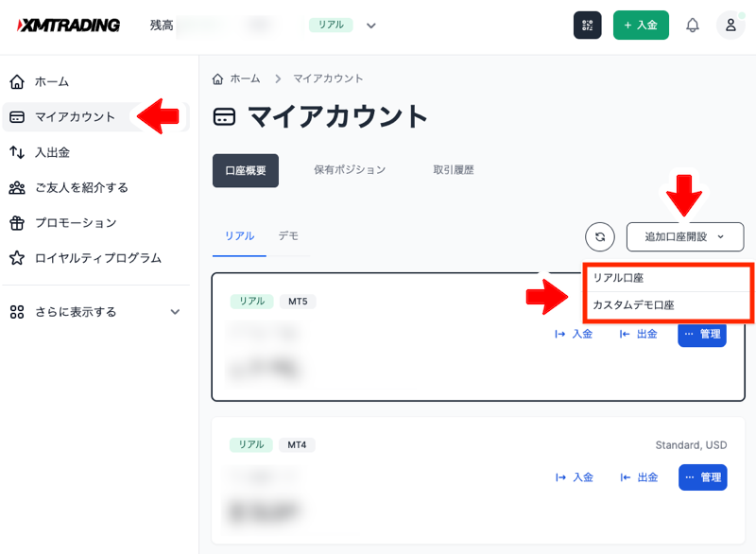Click 管理 on the MT5 account
Viewport: 756px width, 554px height.
(x=702, y=335)
